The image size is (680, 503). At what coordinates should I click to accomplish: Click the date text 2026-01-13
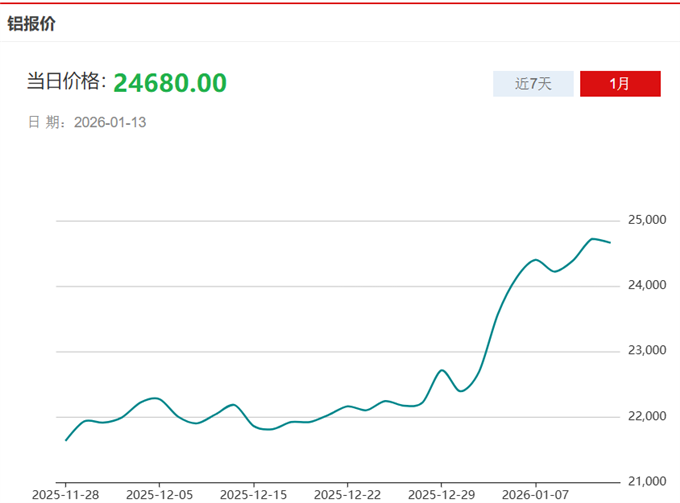point(111,122)
